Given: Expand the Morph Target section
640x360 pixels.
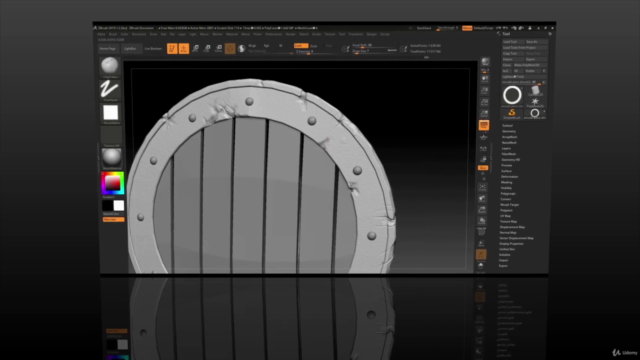Looking at the screenshot, I should pyautogui.click(x=509, y=204).
